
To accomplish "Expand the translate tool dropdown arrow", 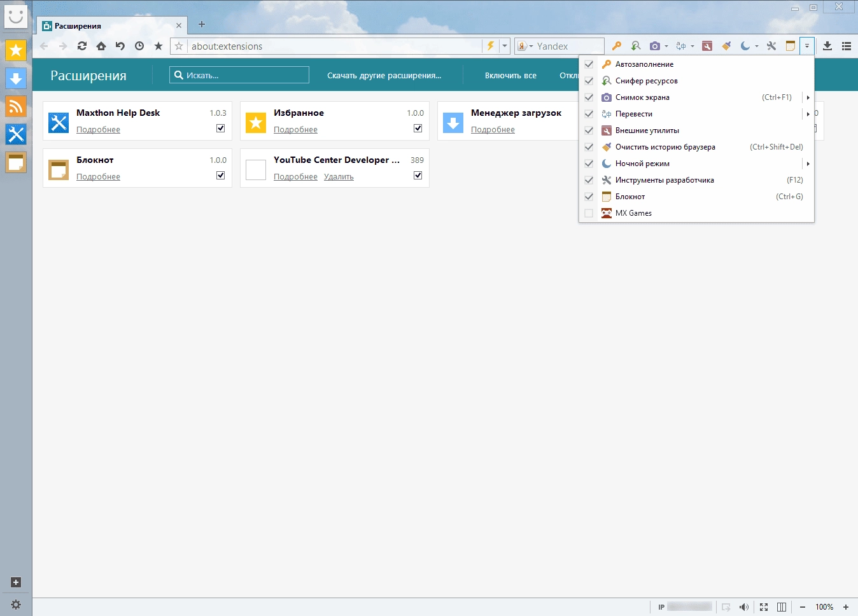I will 693,46.
